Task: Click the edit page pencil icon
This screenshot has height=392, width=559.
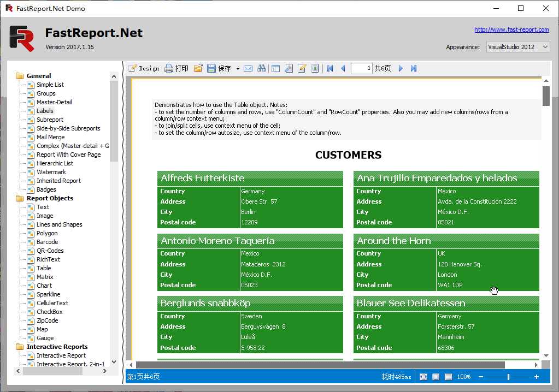Action: 302,68
